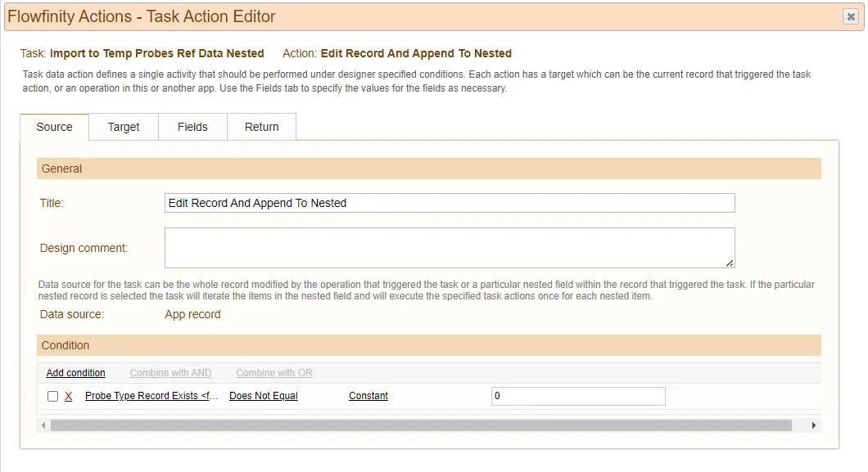Open the Probe Type Record Exists field link

[x=151, y=396]
